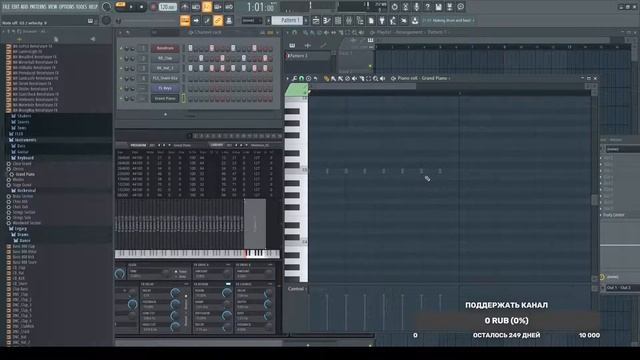Image resolution: width=640 pixels, height=360 pixels.
Task: Select next pattern with right arrow
Action: [306, 20]
